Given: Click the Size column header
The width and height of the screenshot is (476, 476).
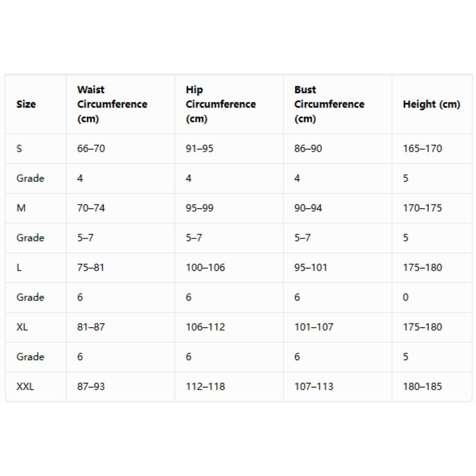Looking at the screenshot, I should pos(26,104).
